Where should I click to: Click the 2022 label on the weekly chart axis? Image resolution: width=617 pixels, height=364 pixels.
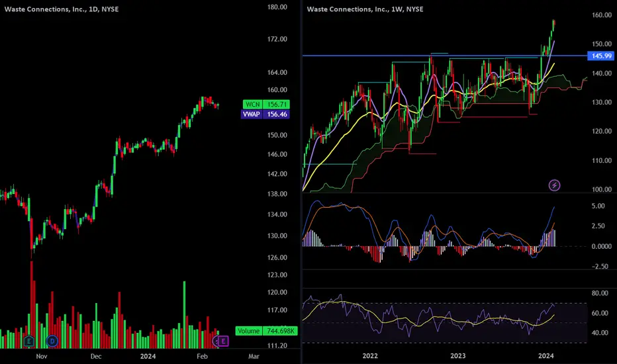pos(370,356)
